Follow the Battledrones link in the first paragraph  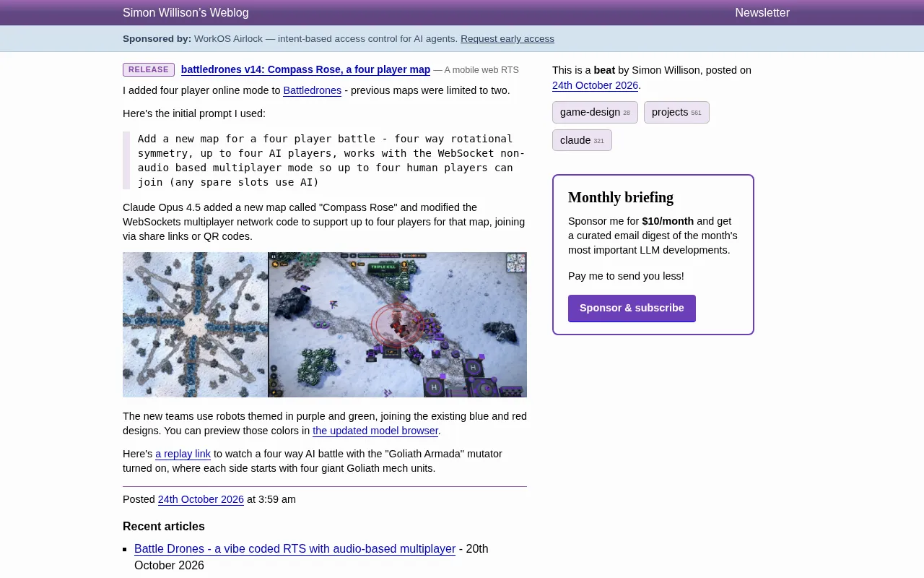tap(312, 91)
